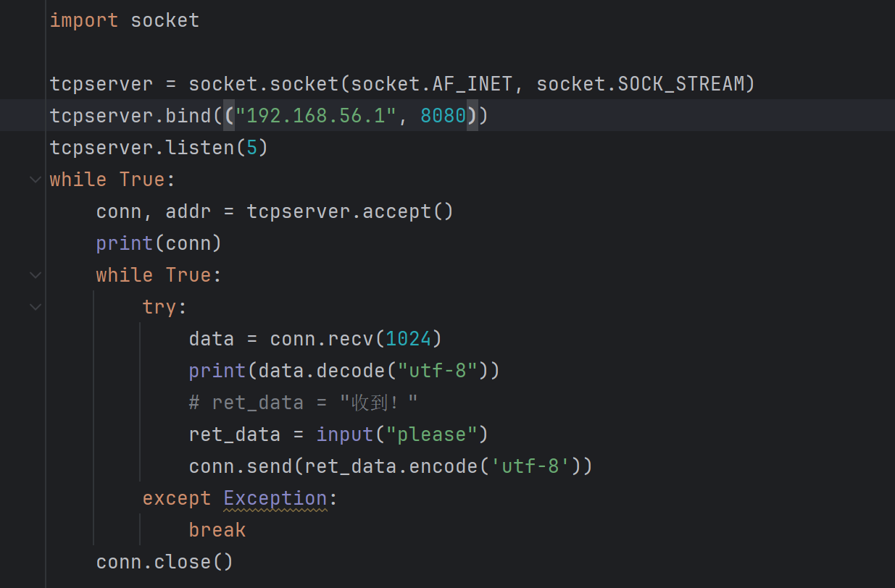Screen dimensions: 895x588
Task: Click the import keyword on the first line
Action: point(83,20)
